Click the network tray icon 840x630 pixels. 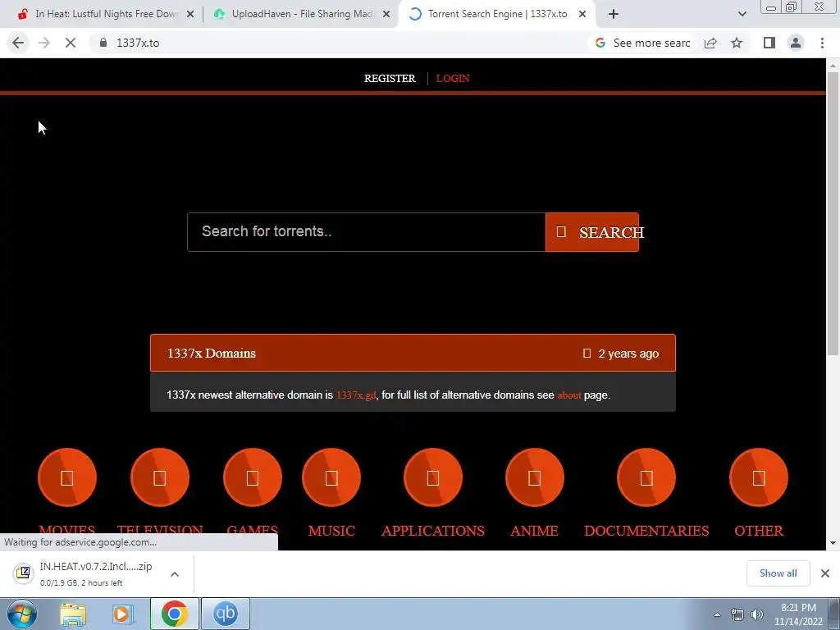737,614
